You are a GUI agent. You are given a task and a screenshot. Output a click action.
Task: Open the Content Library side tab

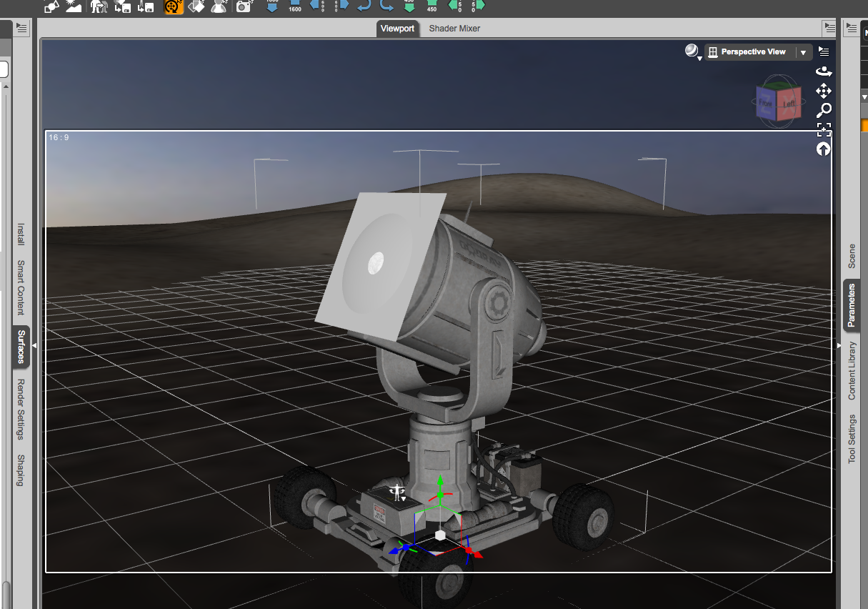coord(852,370)
